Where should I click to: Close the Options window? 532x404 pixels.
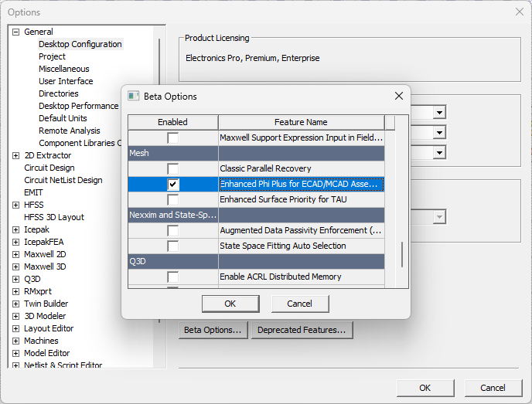[x=519, y=12]
